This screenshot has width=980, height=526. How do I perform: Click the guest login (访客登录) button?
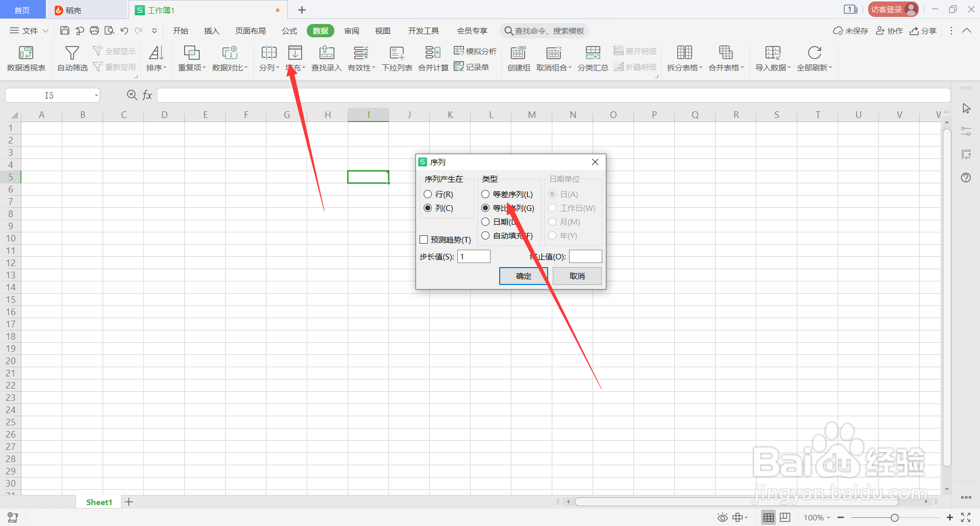click(x=893, y=9)
